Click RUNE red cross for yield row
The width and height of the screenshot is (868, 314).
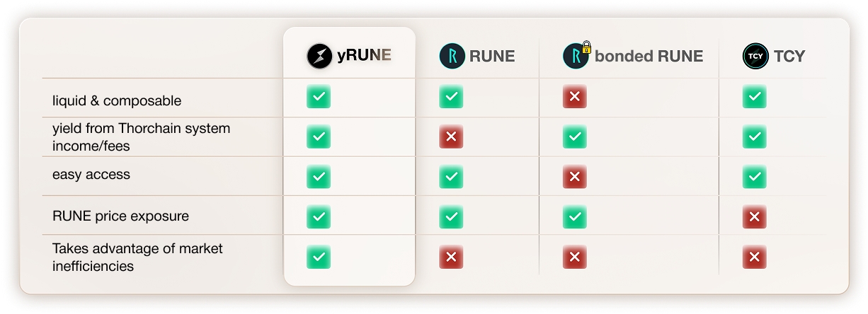451,136
